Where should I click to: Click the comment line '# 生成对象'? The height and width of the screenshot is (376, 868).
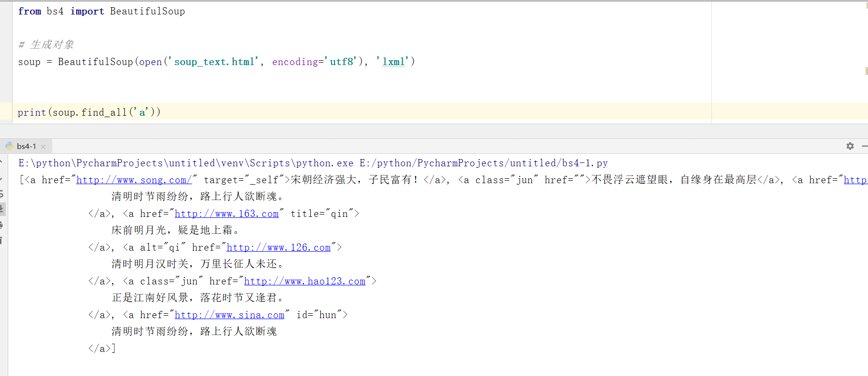click(46, 45)
